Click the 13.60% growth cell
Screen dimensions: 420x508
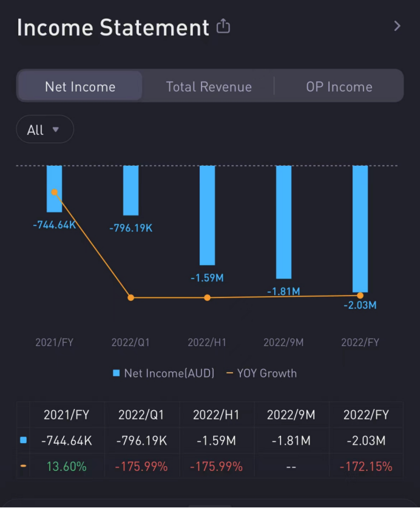(66, 467)
